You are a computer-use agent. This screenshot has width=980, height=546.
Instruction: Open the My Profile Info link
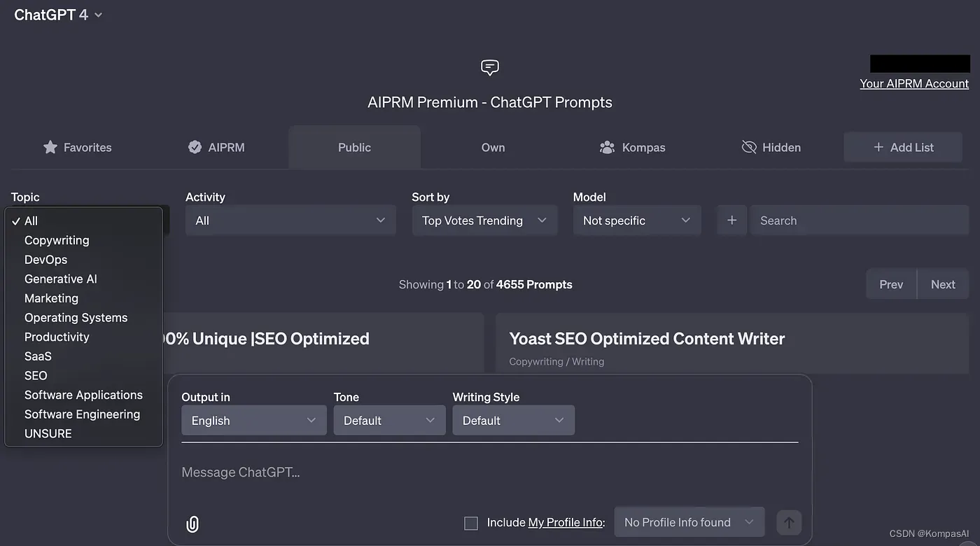coord(565,522)
